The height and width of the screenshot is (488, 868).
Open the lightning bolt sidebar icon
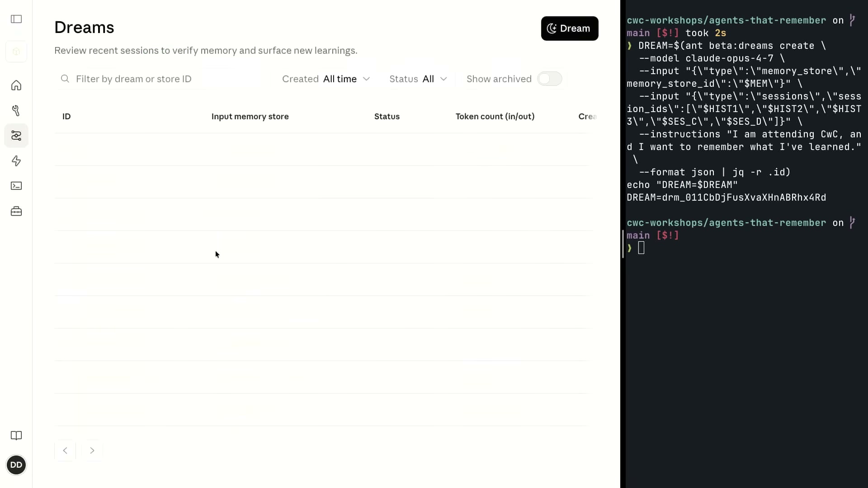point(16,161)
